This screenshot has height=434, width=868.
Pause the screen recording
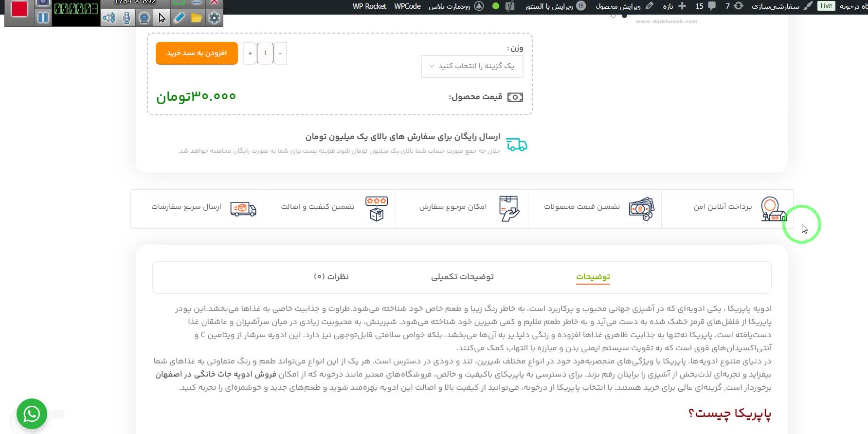click(43, 18)
